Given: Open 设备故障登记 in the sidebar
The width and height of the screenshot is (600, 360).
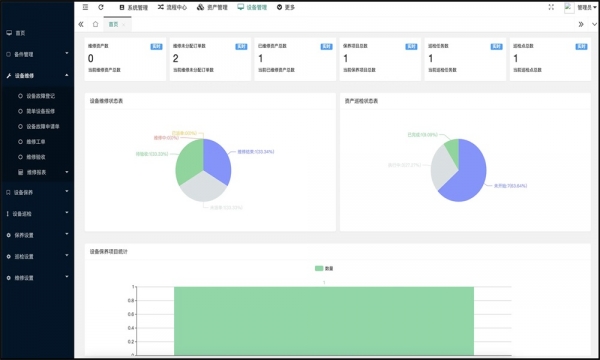Looking at the screenshot, I should pyautogui.click(x=37, y=96).
